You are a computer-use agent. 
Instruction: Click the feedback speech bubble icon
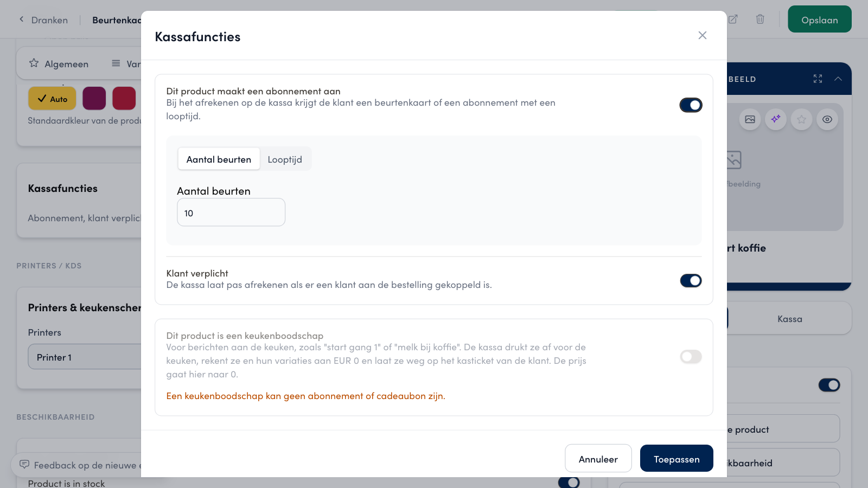click(24, 465)
